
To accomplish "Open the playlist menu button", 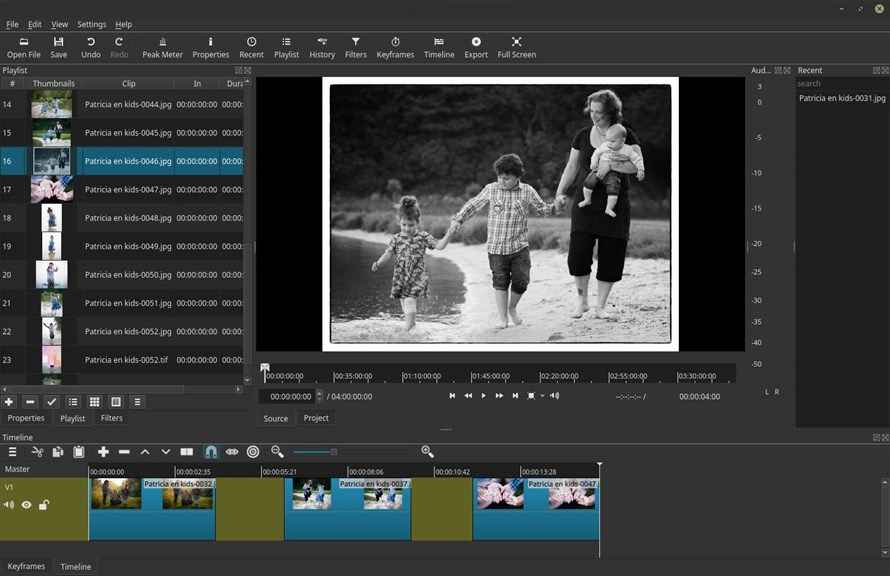I will pos(138,401).
